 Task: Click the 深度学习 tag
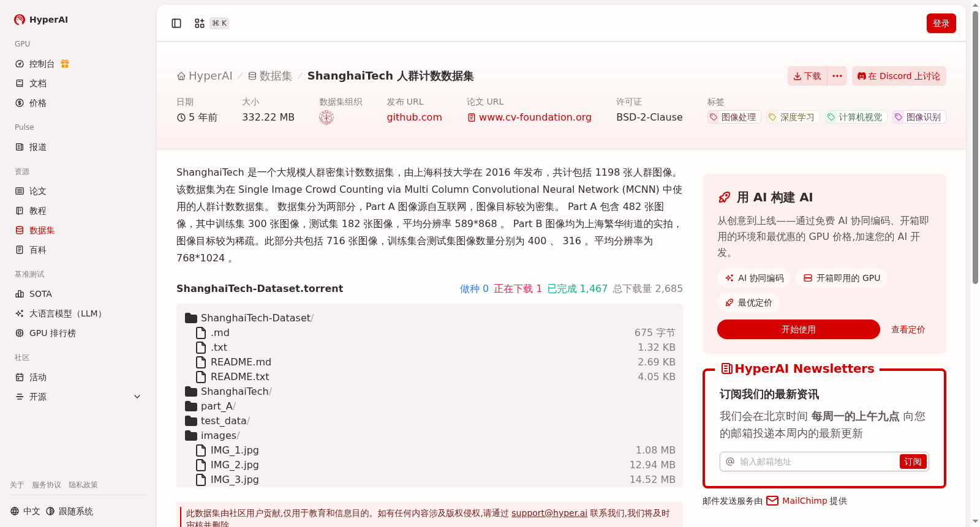pos(793,117)
